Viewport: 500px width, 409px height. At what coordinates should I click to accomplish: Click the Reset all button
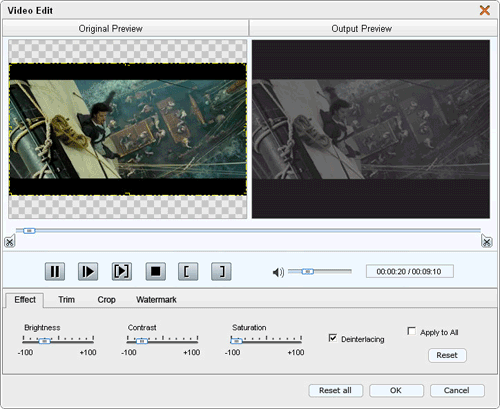tap(335, 390)
